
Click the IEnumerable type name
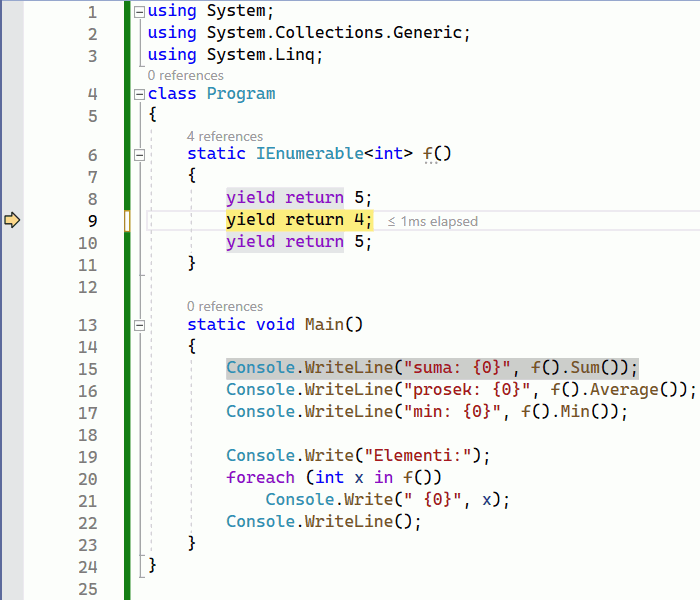pos(309,154)
